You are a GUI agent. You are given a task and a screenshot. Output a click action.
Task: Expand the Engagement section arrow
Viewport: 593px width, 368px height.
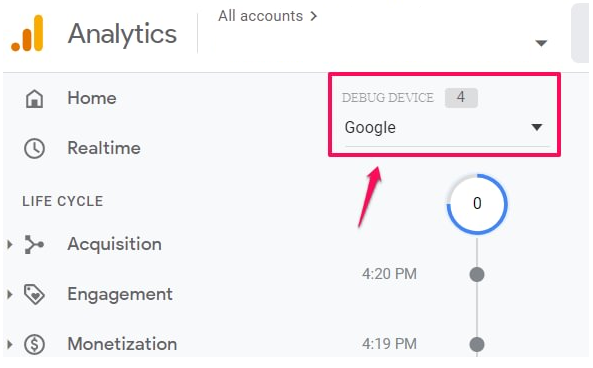point(10,294)
